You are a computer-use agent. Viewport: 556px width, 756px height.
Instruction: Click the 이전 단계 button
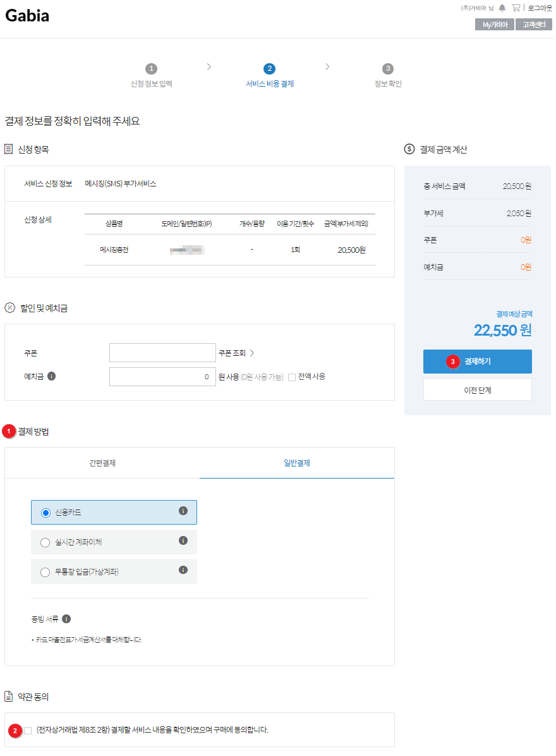tap(478, 389)
